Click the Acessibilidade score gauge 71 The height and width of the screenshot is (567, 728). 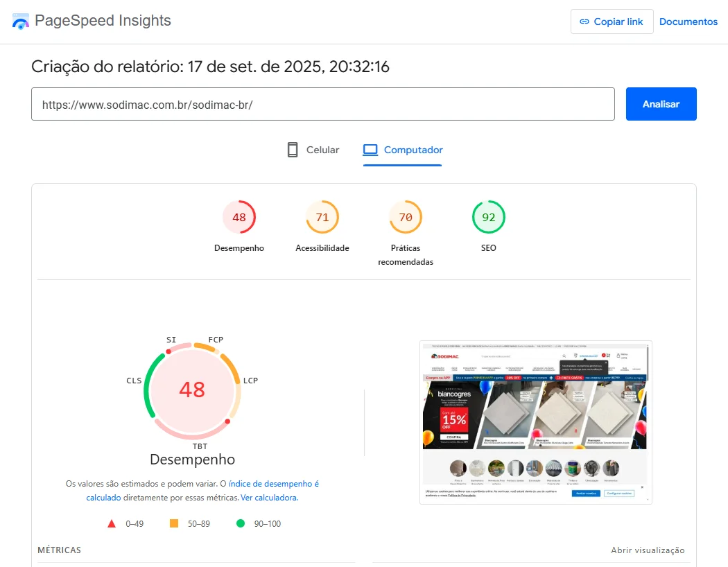322,218
